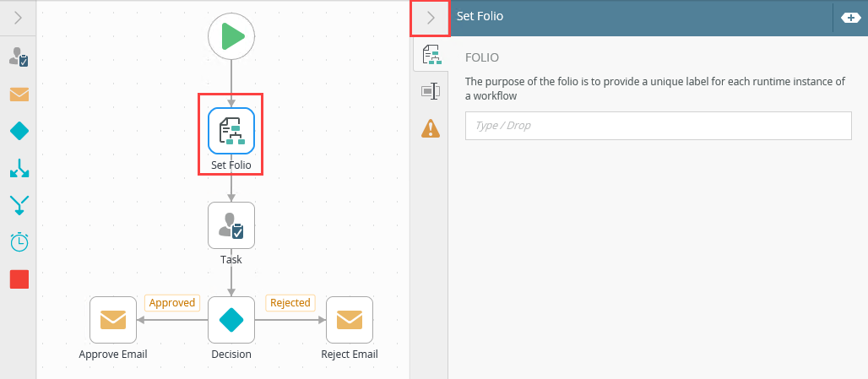Select the User Task toolbox icon

(x=19, y=57)
